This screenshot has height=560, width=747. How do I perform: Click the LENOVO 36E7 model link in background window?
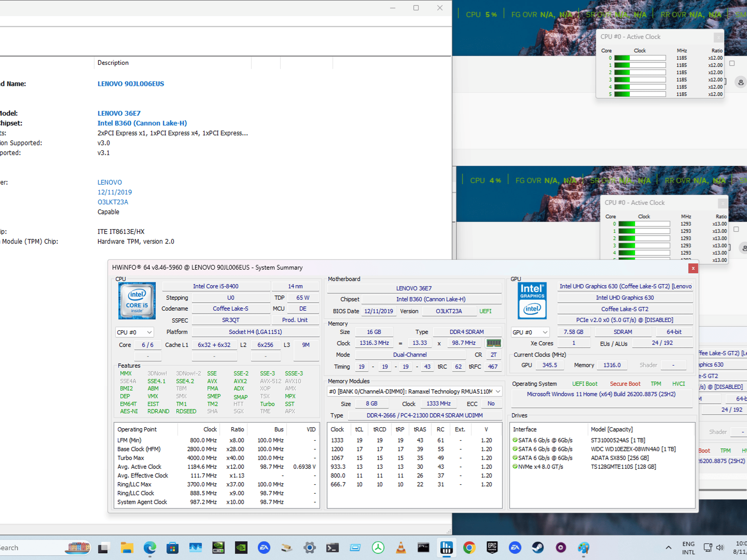[119, 113]
